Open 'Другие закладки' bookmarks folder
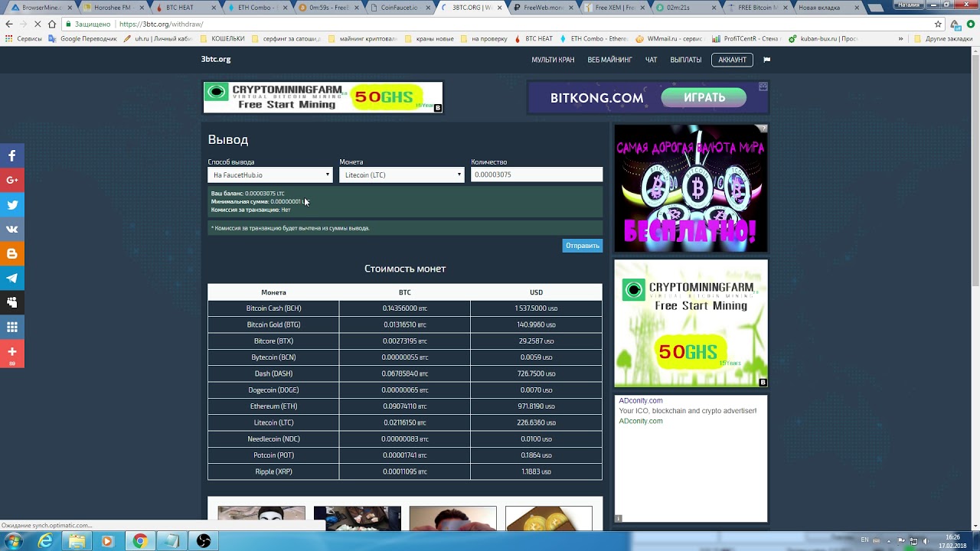980x551 pixels. [942, 38]
